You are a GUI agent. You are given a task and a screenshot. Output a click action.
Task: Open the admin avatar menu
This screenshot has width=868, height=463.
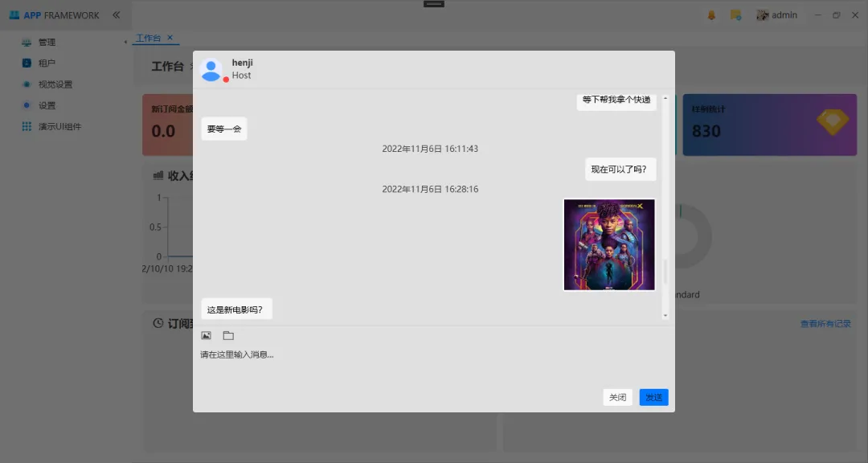[x=762, y=14]
